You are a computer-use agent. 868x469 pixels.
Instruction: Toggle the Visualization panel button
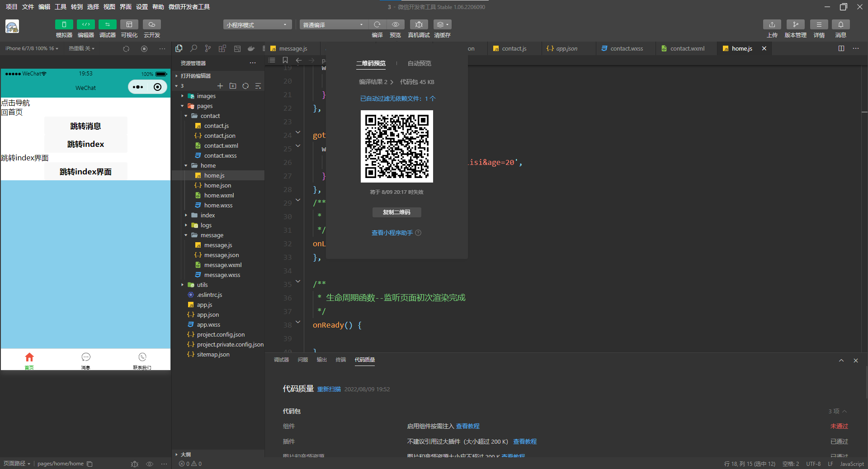click(129, 24)
